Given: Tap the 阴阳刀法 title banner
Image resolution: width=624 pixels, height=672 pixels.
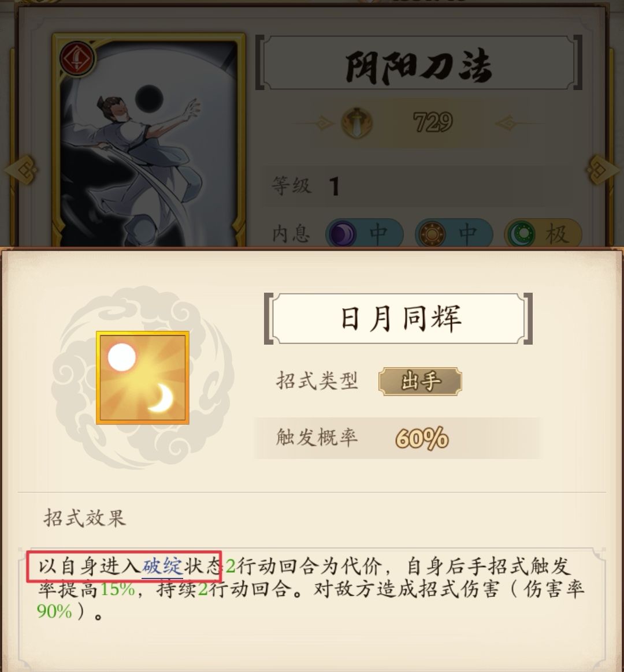Looking at the screenshot, I should coord(418,62).
